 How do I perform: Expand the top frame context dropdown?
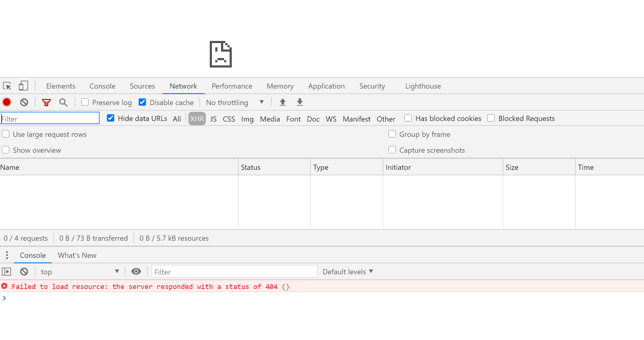click(117, 271)
